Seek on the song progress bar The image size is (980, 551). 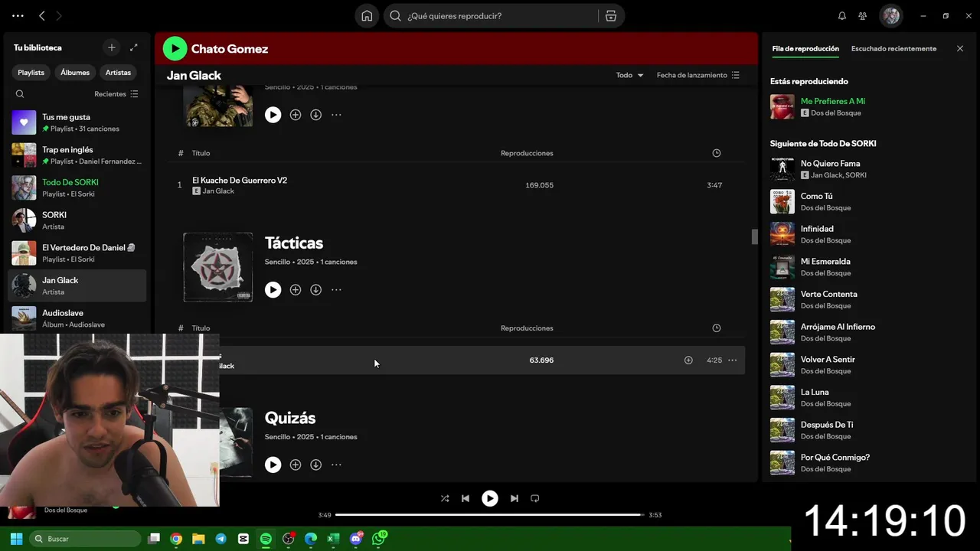(x=490, y=515)
